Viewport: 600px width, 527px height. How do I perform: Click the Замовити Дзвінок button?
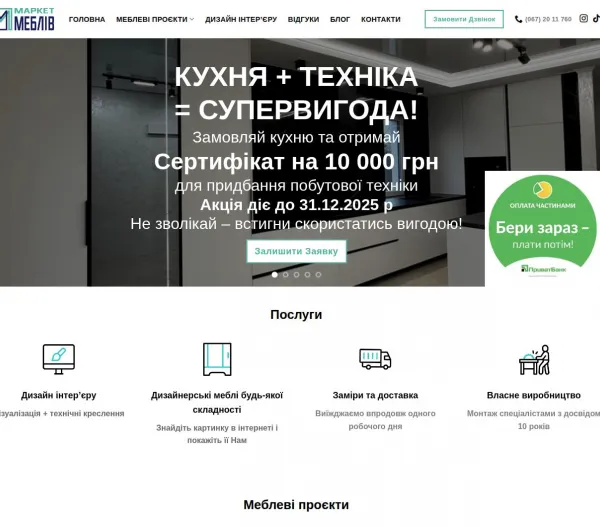point(464,19)
